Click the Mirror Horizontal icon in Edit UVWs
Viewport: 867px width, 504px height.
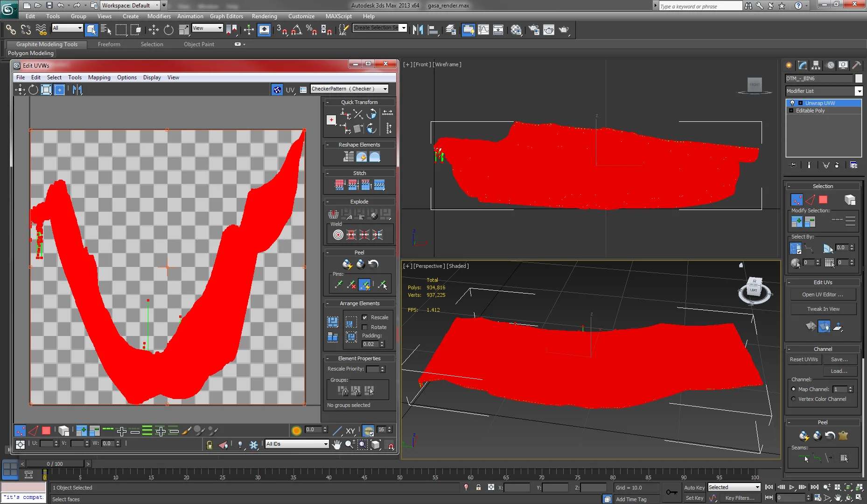click(x=77, y=90)
